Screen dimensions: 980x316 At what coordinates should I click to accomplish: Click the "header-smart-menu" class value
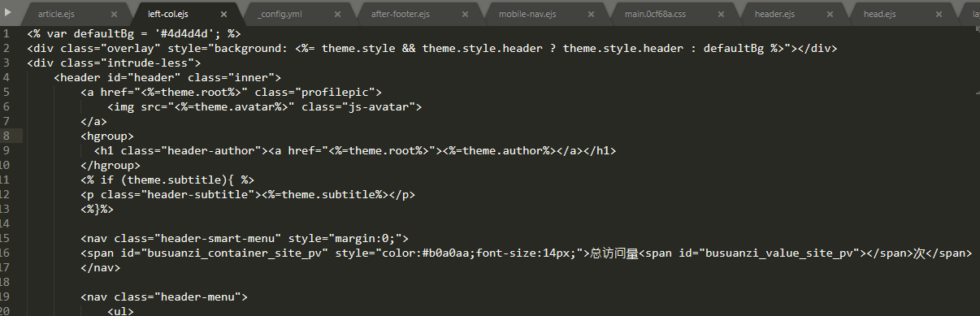(x=221, y=238)
